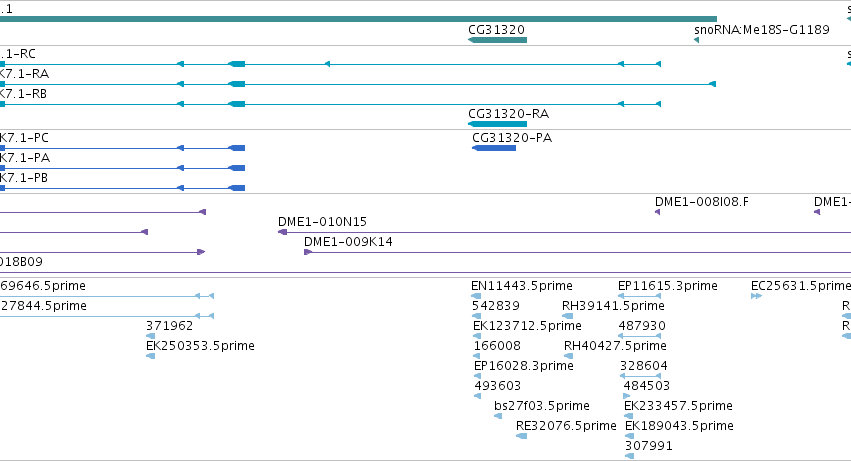
Task: Select the 328604 EST feature line
Action: click(640, 376)
